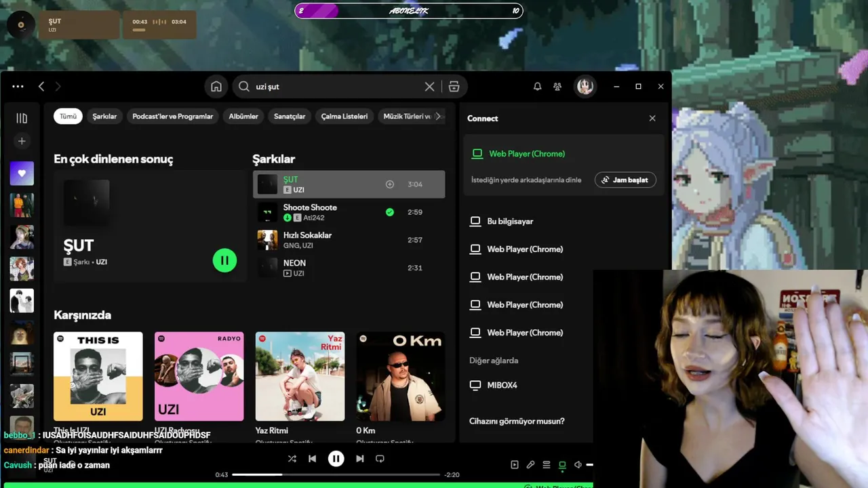868x488 pixels.
Task: Seek on the playback progress bar
Action: point(336,474)
